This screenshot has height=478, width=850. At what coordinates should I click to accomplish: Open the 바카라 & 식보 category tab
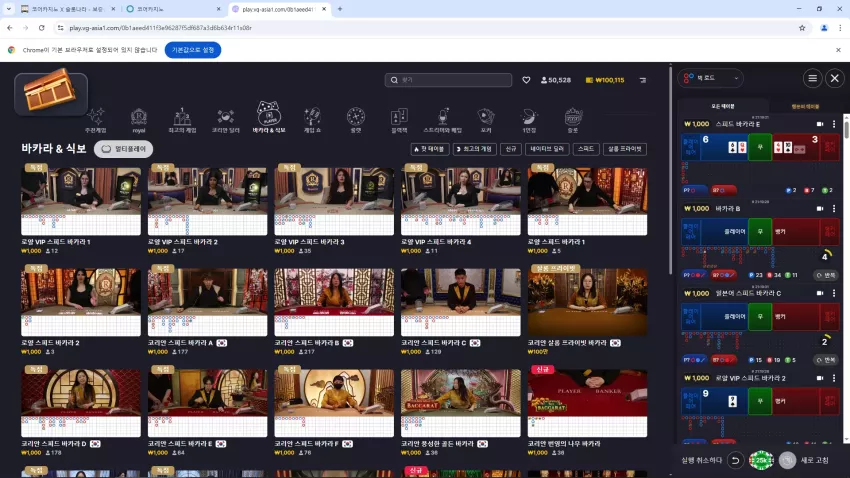click(x=269, y=117)
